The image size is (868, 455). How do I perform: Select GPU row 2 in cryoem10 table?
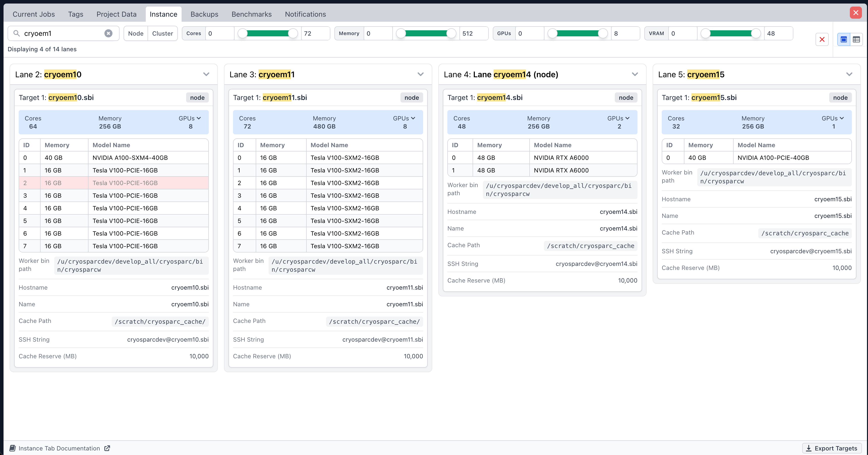(x=113, y=183)
